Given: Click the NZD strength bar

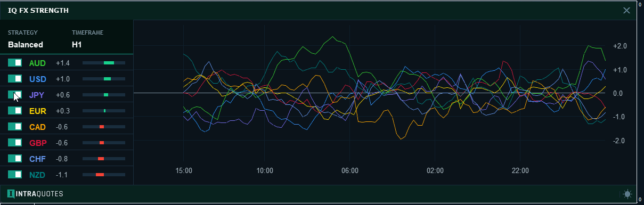Looking at the screenshot, I should click(104, 175).
